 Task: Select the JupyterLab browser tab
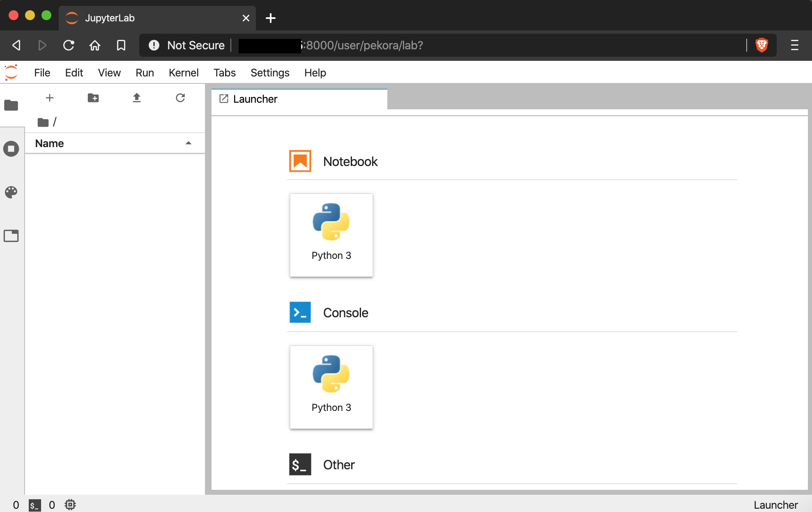[x=157, y=18]
